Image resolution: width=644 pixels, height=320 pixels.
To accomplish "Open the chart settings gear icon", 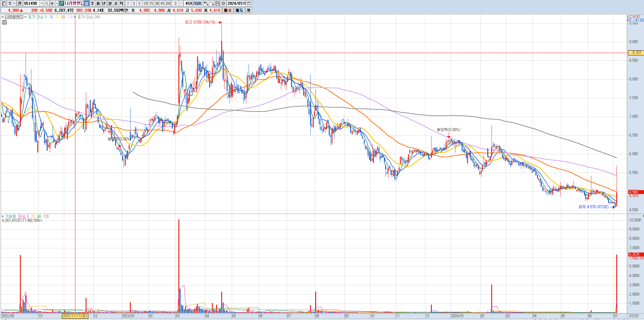I will point(223,3).
